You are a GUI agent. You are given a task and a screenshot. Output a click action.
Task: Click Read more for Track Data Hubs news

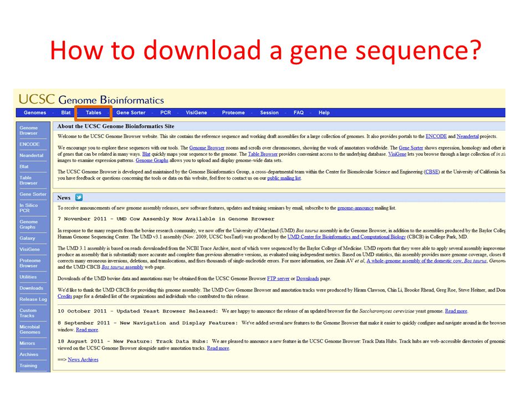[218, 348]
